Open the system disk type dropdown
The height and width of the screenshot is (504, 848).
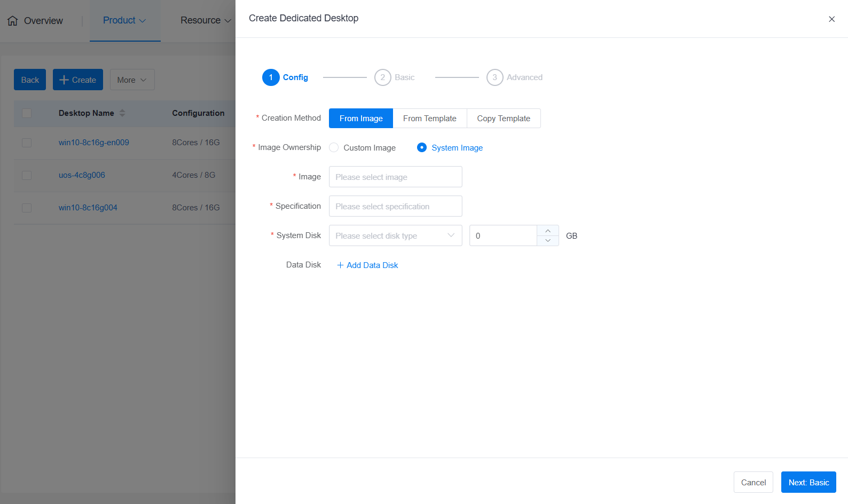point(395,235)
